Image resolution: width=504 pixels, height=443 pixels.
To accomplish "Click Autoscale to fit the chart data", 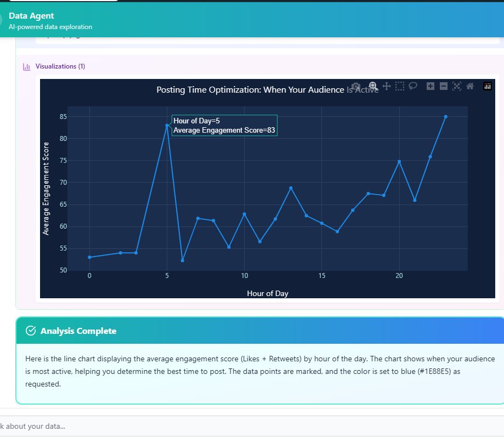I will tap(457, 86).
